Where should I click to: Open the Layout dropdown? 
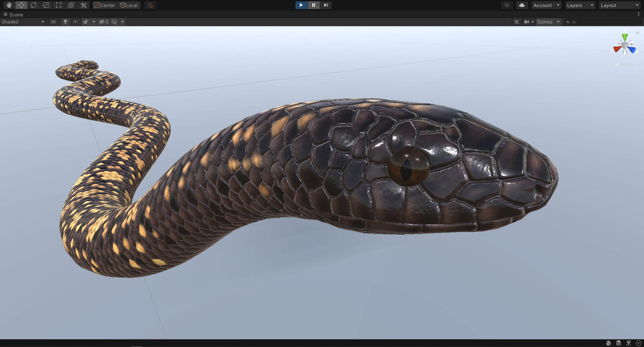coord(620,5)
